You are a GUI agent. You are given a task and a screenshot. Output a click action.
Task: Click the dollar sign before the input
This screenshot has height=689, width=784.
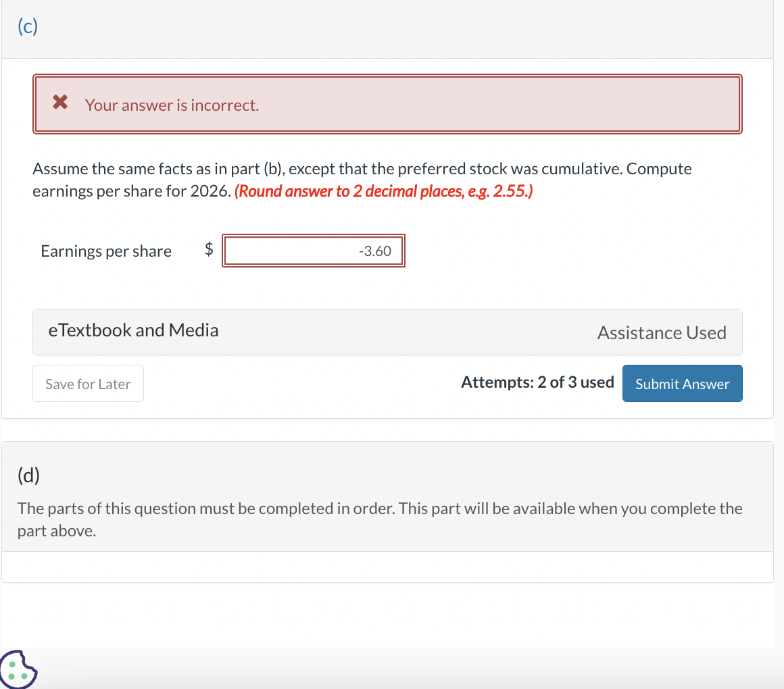point(209,249)
